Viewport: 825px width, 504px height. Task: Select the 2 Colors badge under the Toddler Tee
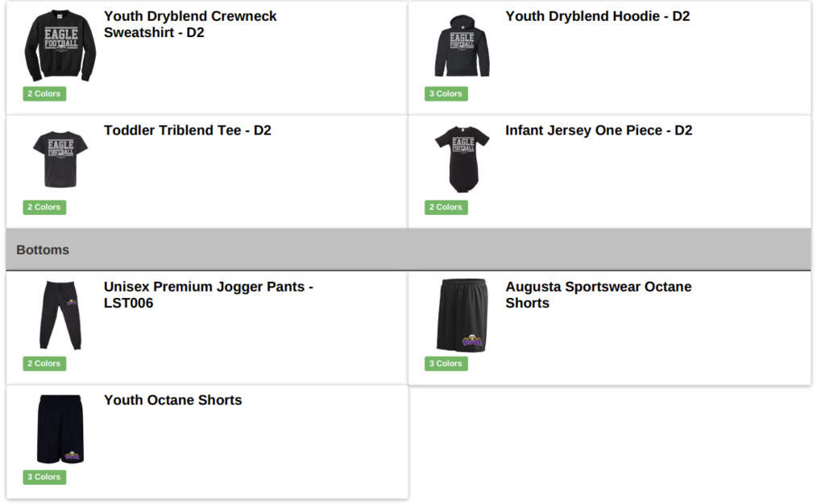[44, 207]
